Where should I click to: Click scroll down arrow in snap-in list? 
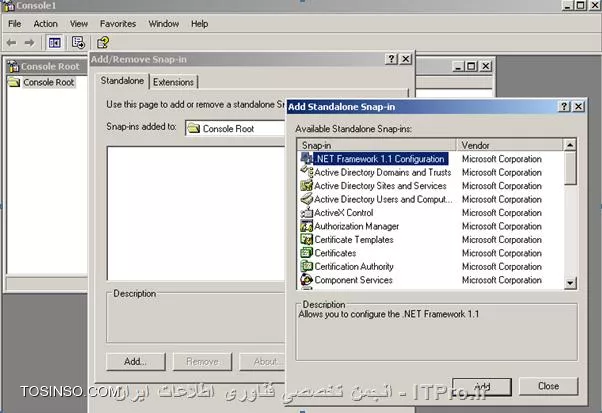pos(570,283)
